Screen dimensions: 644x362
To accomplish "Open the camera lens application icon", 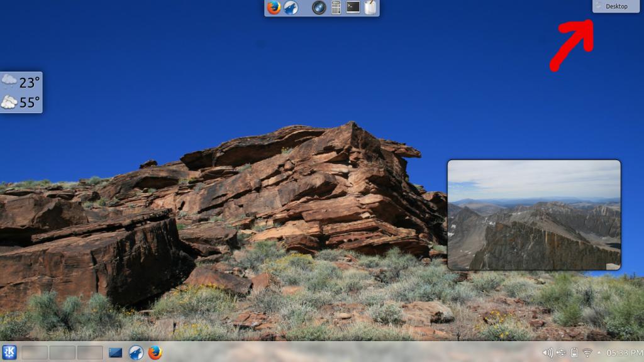I will 319,8.
